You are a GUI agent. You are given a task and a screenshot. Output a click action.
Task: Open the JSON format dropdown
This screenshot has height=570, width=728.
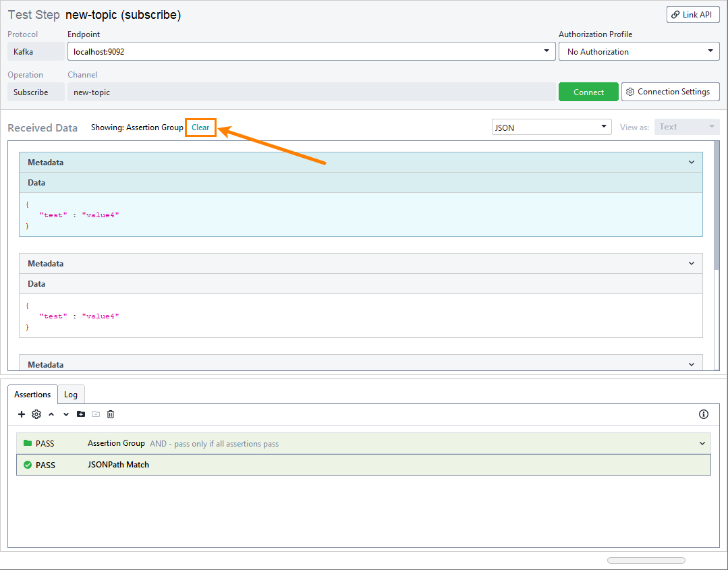pos(551,126)
